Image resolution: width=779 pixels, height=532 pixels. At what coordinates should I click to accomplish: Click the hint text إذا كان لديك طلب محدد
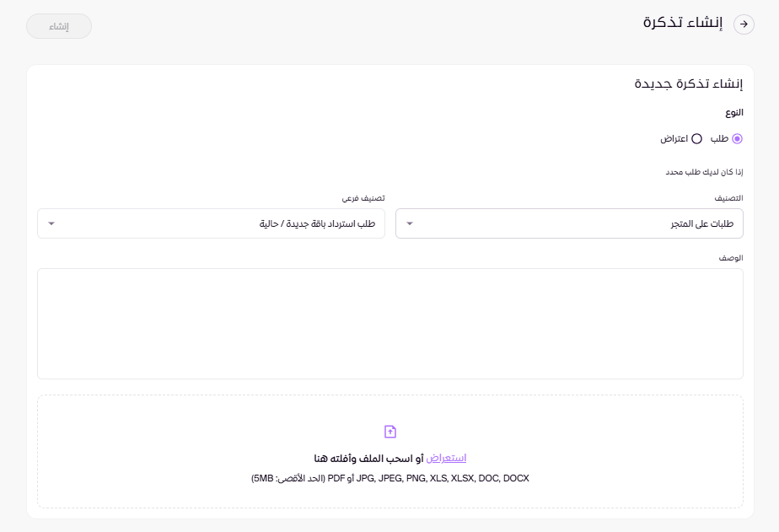tap(705, 172)
